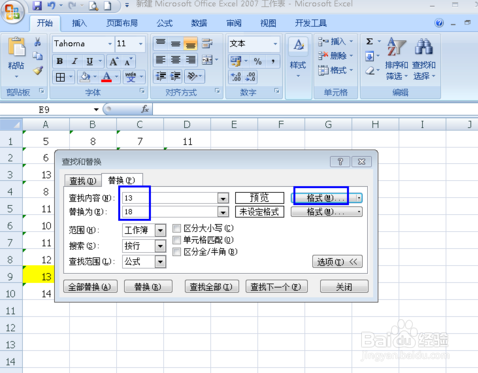This screenshot has height=373, width=478.
Task: Check the 单元格匹配 checkbox
Action: [x=176, y=240]
